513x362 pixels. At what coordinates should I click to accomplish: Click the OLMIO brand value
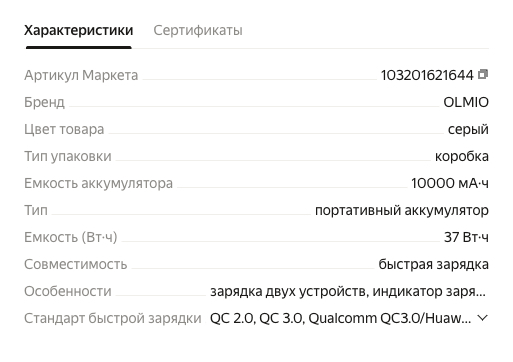(x=466, y=102)
